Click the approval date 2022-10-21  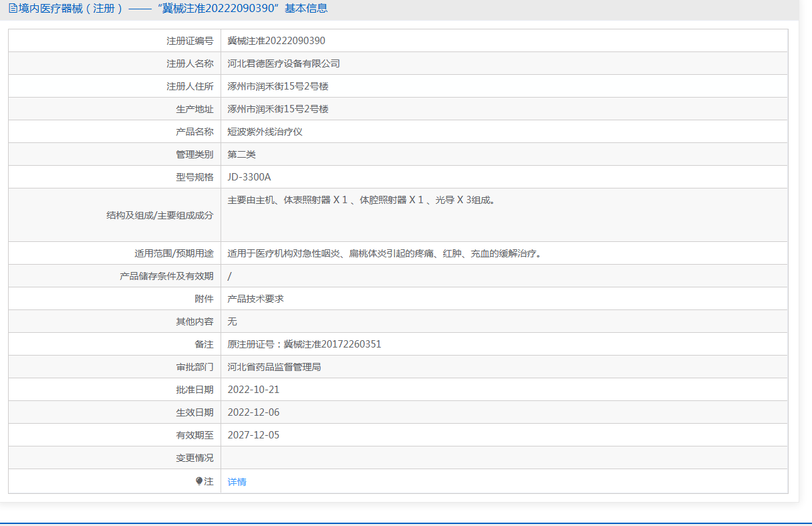point(254,390)
